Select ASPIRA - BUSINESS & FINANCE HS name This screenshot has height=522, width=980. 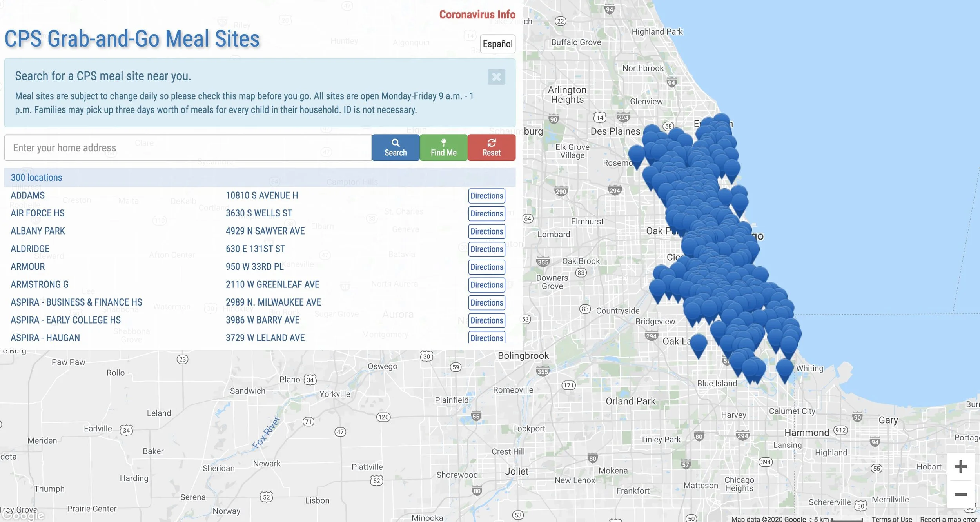[76, 302]
